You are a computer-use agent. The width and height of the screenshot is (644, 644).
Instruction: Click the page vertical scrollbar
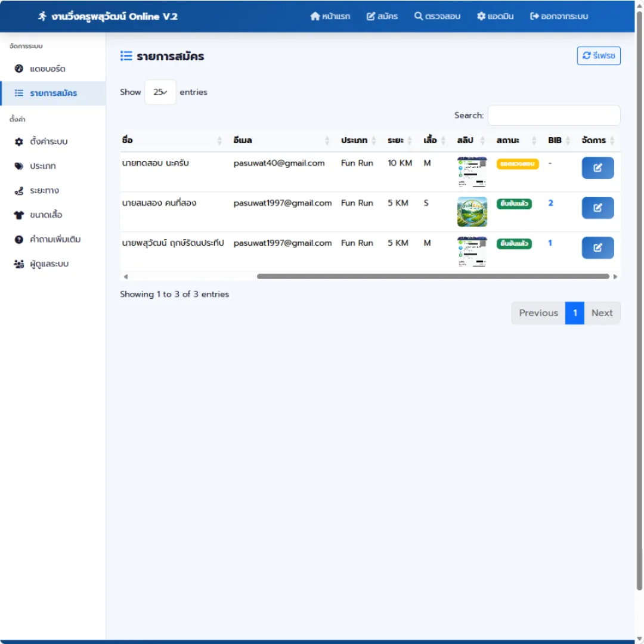639,300
